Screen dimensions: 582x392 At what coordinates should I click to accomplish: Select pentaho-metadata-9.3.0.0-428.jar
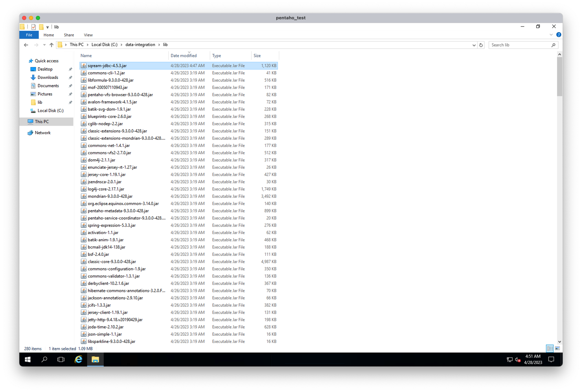pos(179,211)
